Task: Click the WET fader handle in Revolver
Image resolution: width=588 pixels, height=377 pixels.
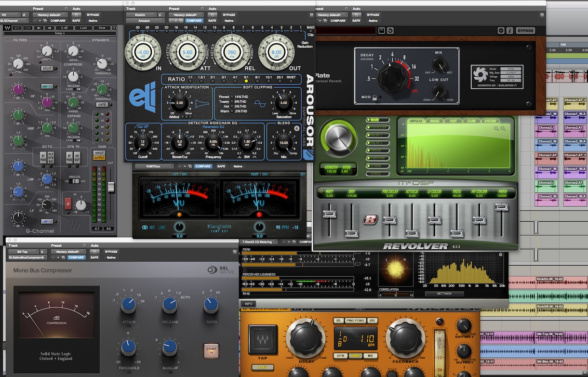Action: click(x=330, y=213)
